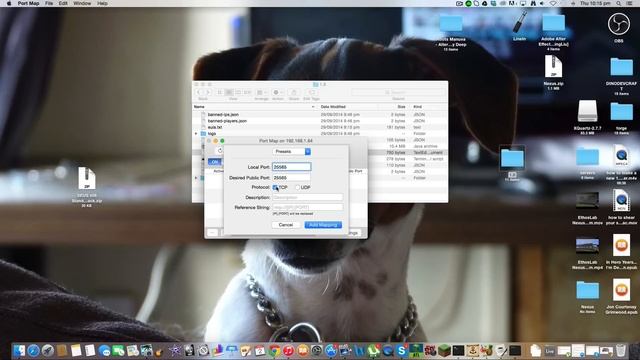Screen dimensions: 640x360
Task: Select the UDP protocol option
Action: tap(298, 187)
